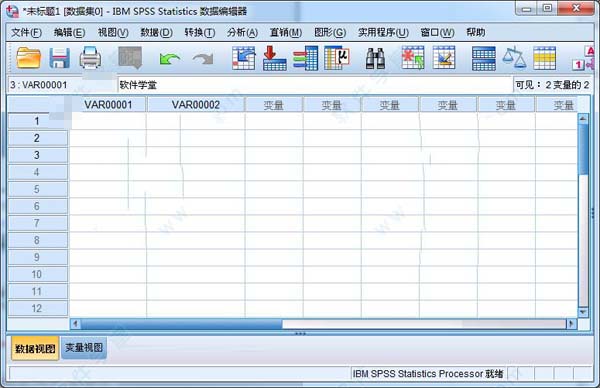Open the 窗口(W) menu

(437, 33)
